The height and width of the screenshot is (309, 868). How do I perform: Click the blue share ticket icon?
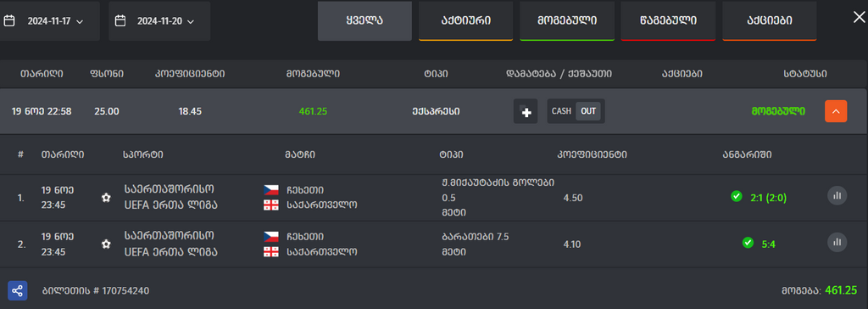(18, 290)
